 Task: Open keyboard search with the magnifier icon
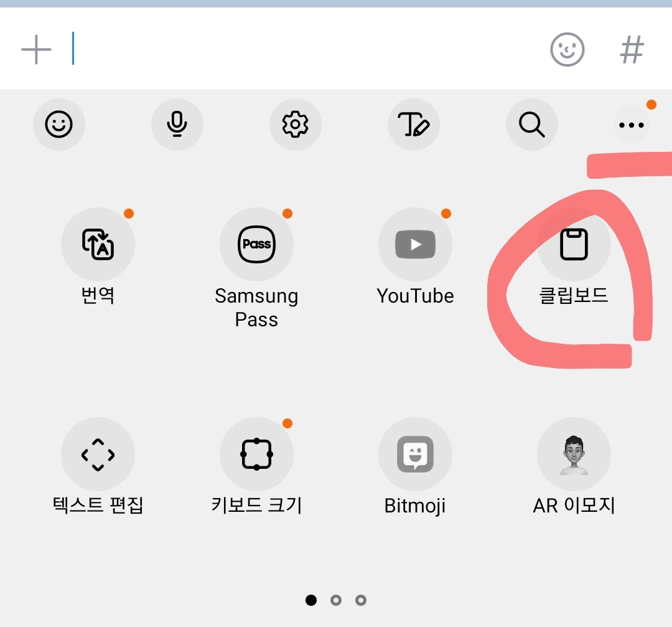532,124
